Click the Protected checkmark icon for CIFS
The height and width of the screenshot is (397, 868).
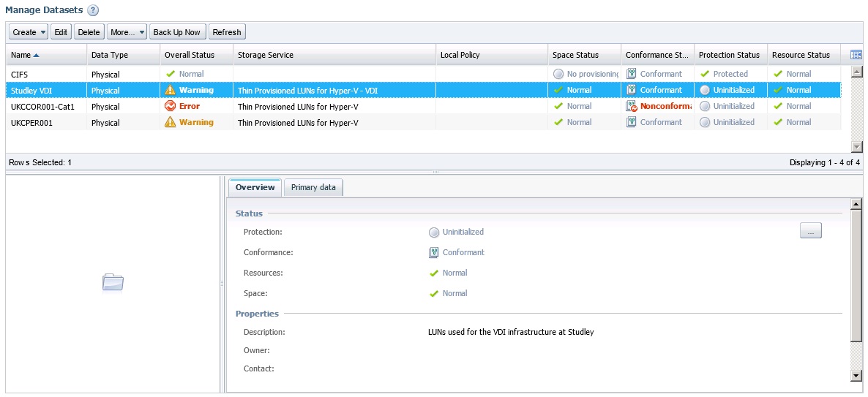click(x=706, y=74)
